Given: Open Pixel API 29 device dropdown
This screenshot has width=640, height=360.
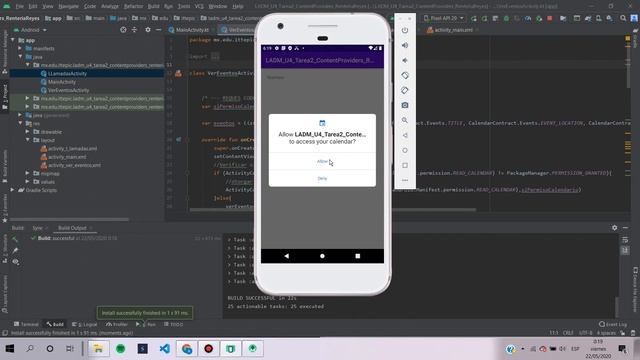Looking at the screenshot, I should pos(443,18).
